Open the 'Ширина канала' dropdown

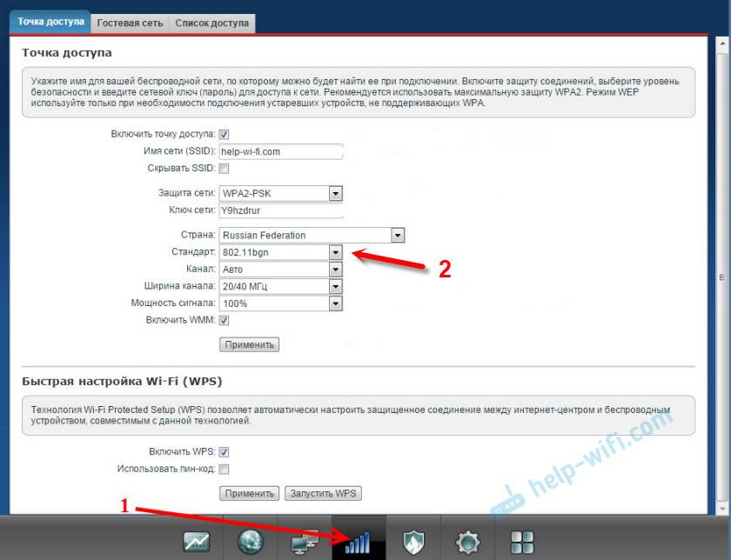click(335, 286)
